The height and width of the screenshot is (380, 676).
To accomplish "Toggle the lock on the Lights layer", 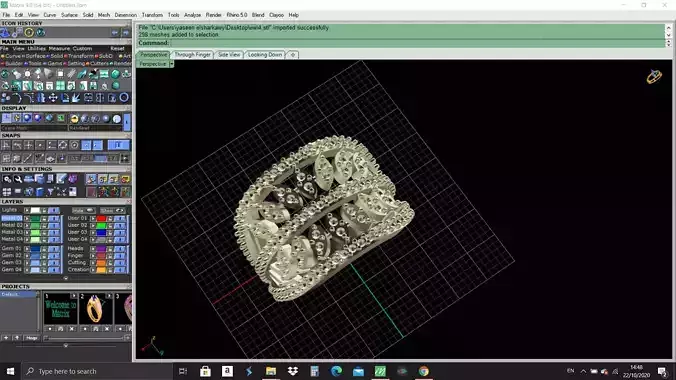I will [44, 210].
